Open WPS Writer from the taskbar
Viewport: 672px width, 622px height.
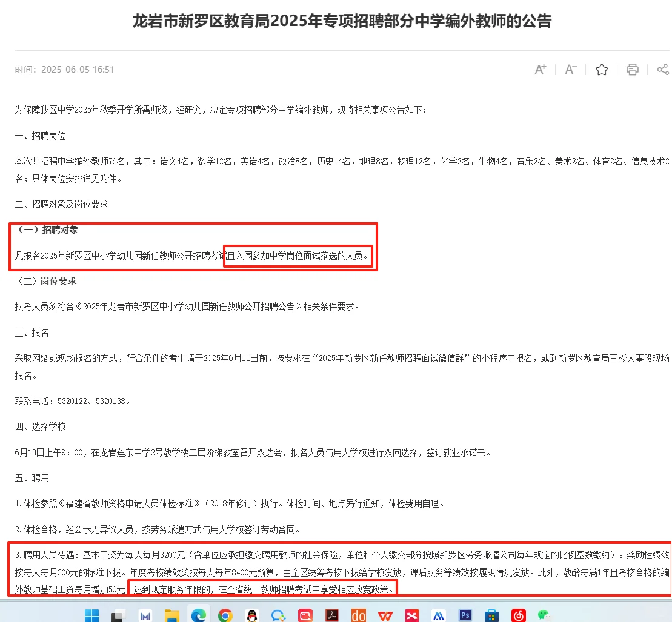pyautogui.click(x=385, y=615)
